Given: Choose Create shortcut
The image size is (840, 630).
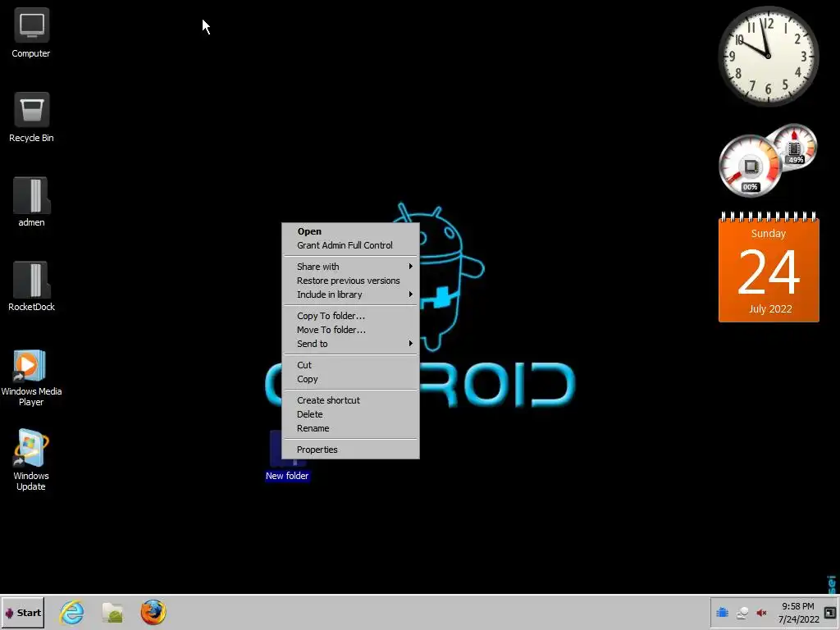Looking at the screenshot, I should 350,400.
